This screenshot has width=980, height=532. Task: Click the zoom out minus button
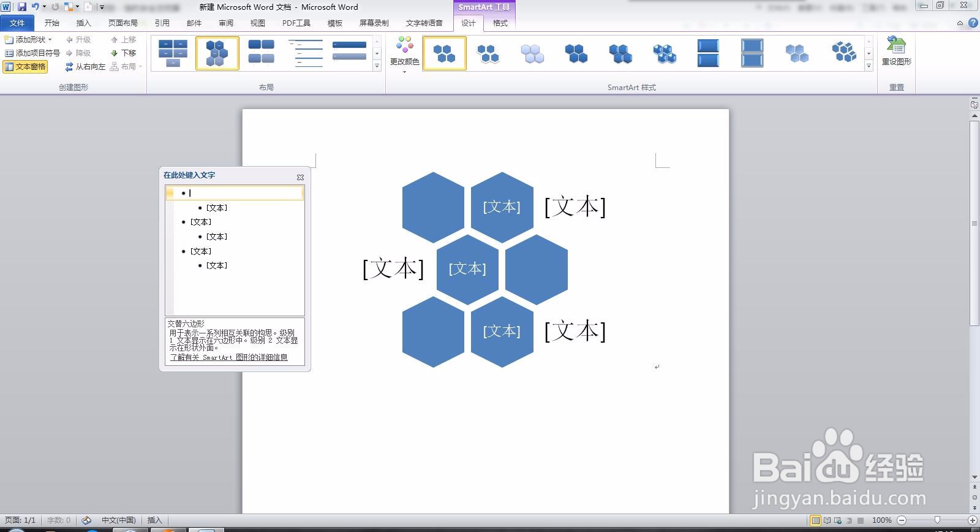(901, 520)
